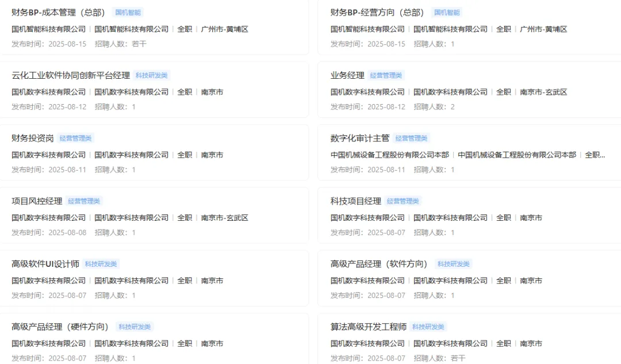The width and height of the screenshot is (621, 364).
Task: Click the 科技研发类 tag beside 高级产品经理（软件方向）
Action: click(454, 264)
